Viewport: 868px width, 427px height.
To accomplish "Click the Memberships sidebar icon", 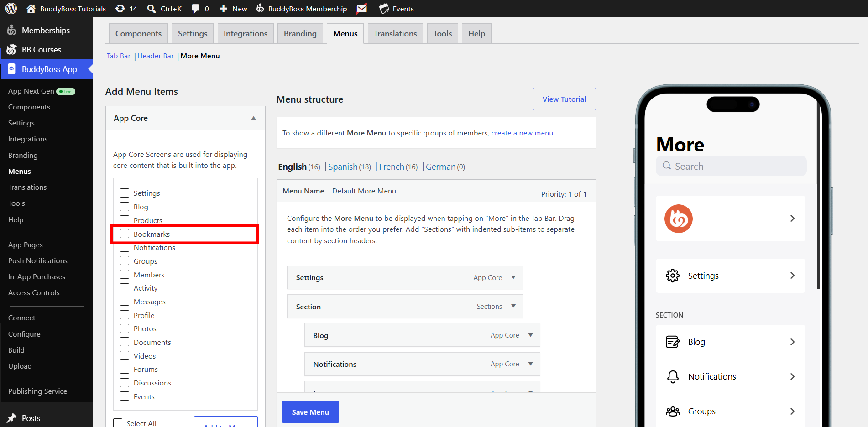I will tap(12, 31).
